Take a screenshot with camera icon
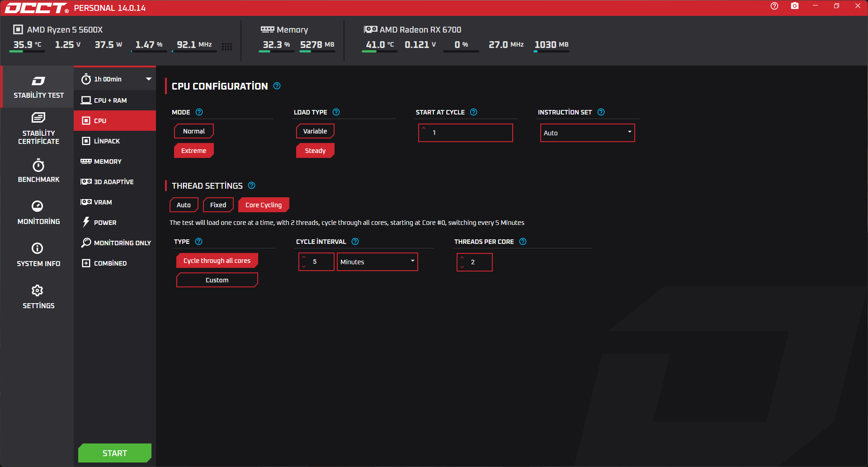The width and height of the screenshot is (868, 467). pos(795,6)
